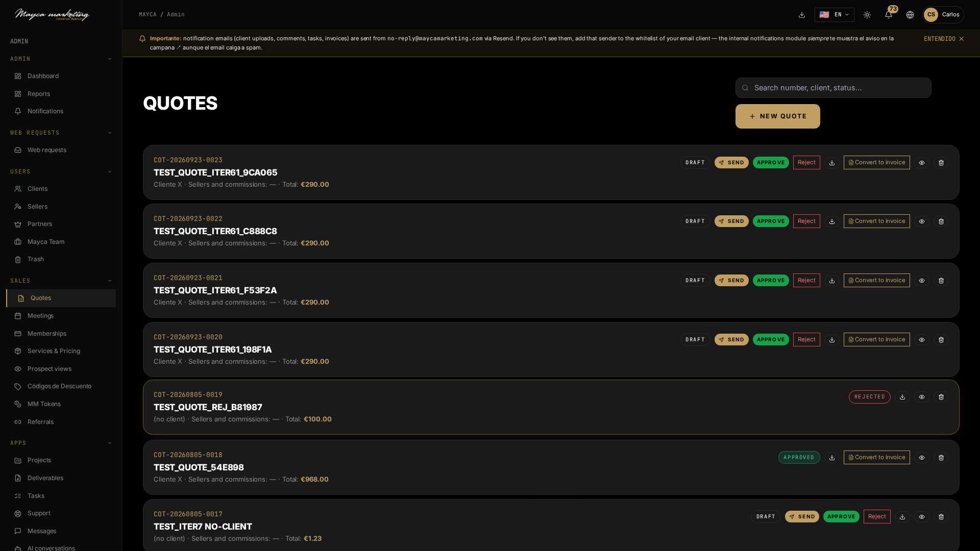
Task: View rejected quote TEST_QUOTE_REJ_B81987 via eye icon
Action: pos(922,397)
